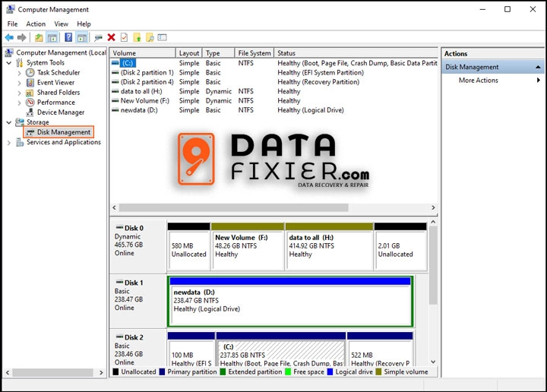Collapse the Storage tree node
This screenshot has height=392, width=547.
point(9,122)
